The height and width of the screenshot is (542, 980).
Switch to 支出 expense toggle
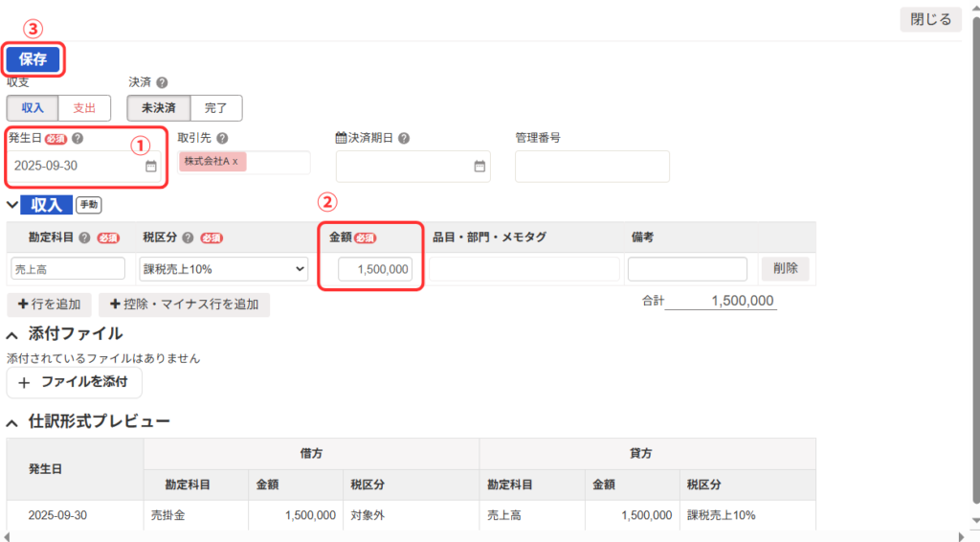point(84,107)
